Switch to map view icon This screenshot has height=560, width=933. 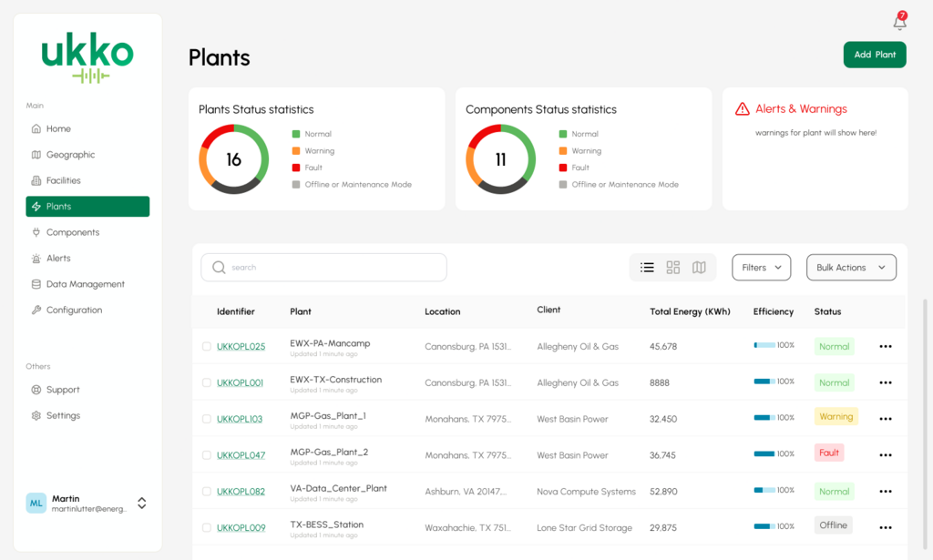coord(699,268)
